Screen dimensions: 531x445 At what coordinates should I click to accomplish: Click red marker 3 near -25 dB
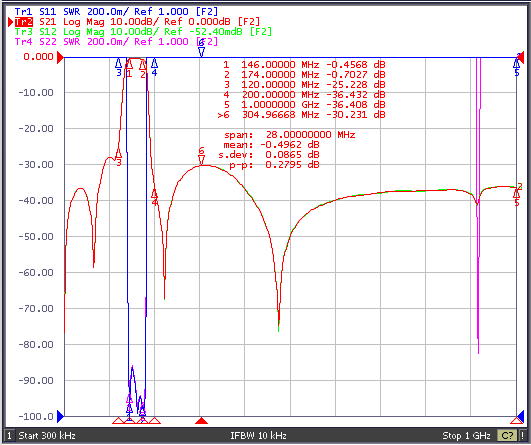(119, 157)
